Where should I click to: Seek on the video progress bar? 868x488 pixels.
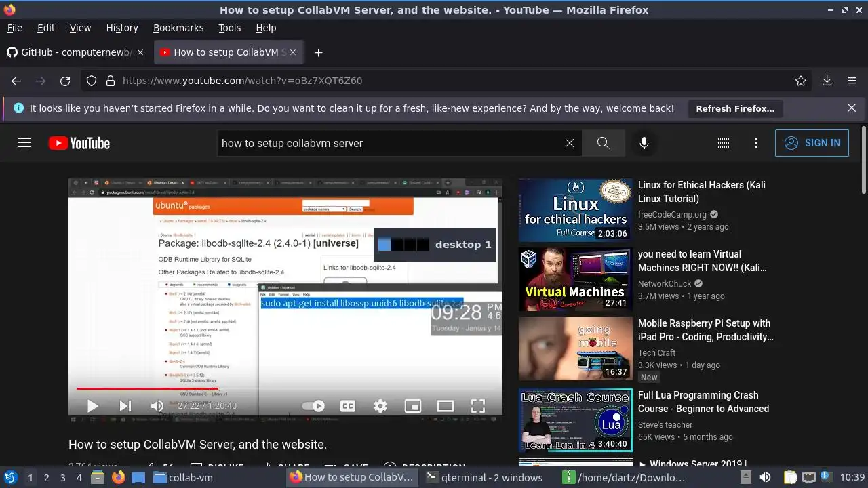click(285, 389)
